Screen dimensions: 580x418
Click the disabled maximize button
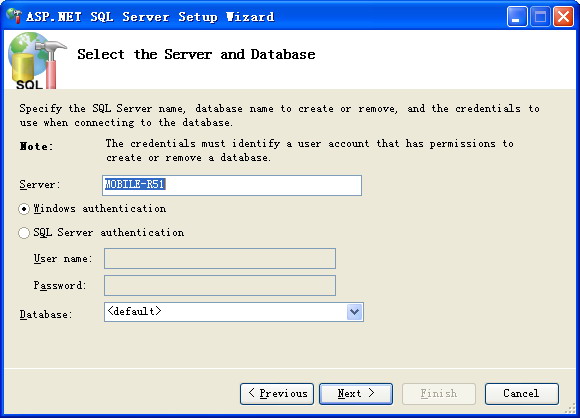(540, 17)
